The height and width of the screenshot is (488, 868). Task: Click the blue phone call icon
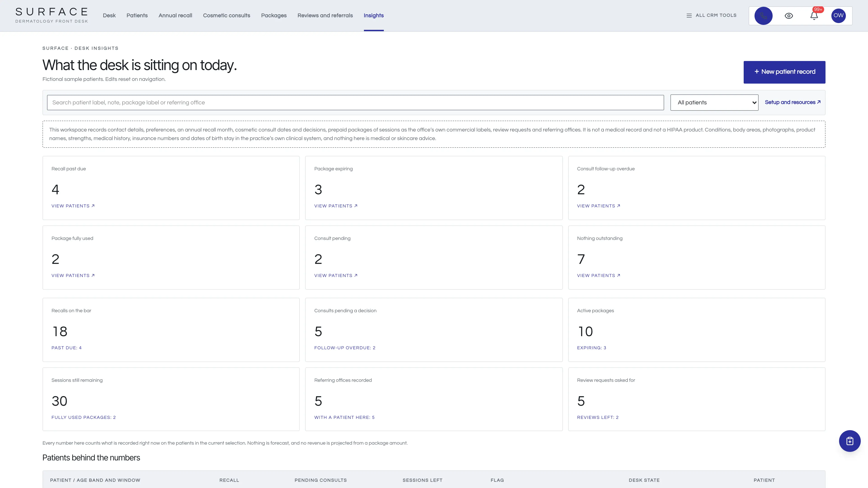(x=763, y=16)
